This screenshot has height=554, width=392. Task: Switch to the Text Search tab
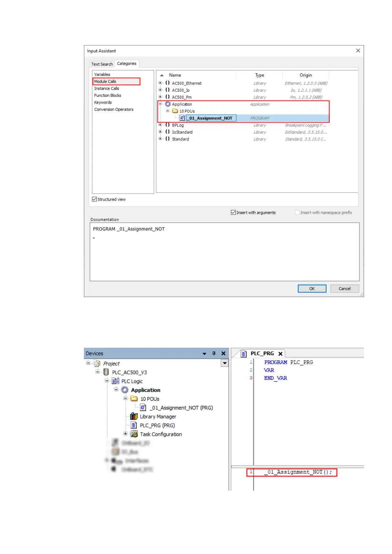[102, 64]
